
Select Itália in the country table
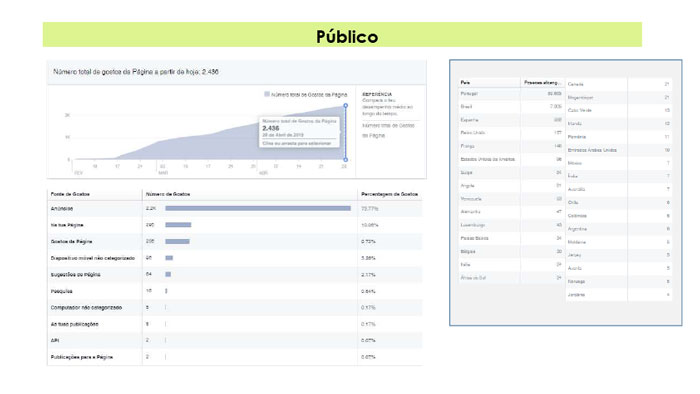[x=466, y=265]
